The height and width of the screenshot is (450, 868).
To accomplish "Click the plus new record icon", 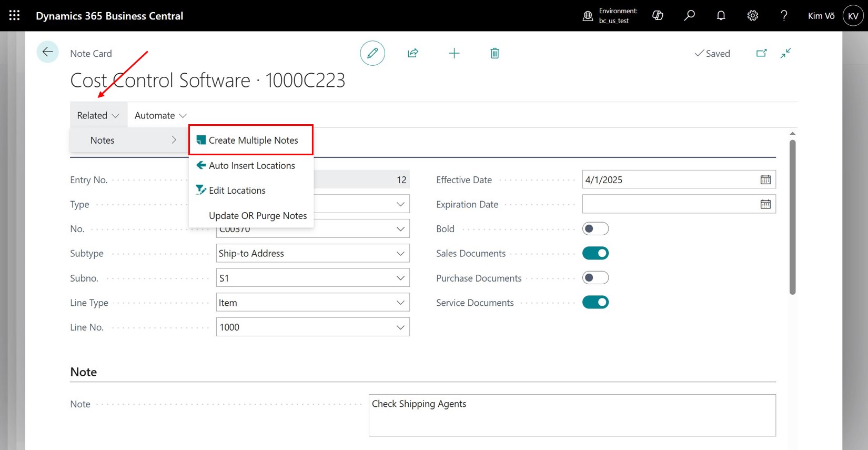I will pyautogui.click(x=454, y=53).
